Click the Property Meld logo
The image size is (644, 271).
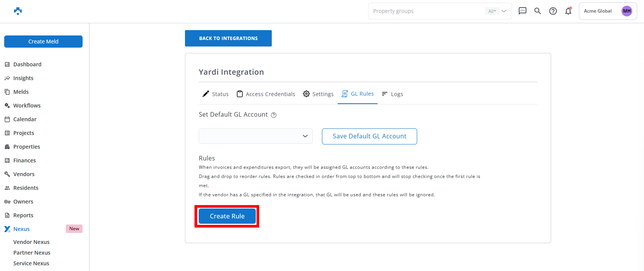[18, 11]
